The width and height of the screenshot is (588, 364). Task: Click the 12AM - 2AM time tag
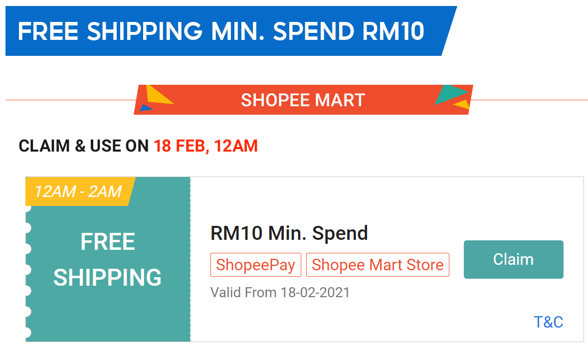(x=78, y=191)
